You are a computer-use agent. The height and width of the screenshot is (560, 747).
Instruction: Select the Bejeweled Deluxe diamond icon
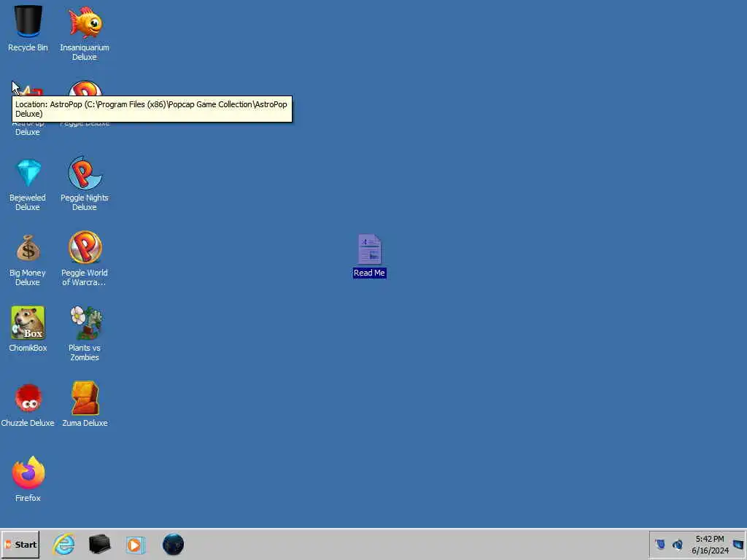[x=28, y=172]
